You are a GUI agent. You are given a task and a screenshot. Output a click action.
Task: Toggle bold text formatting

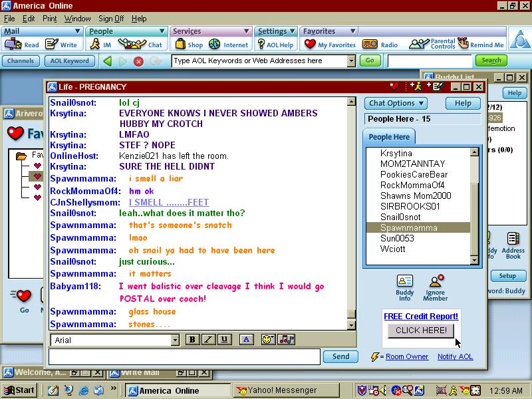[192, 339]
